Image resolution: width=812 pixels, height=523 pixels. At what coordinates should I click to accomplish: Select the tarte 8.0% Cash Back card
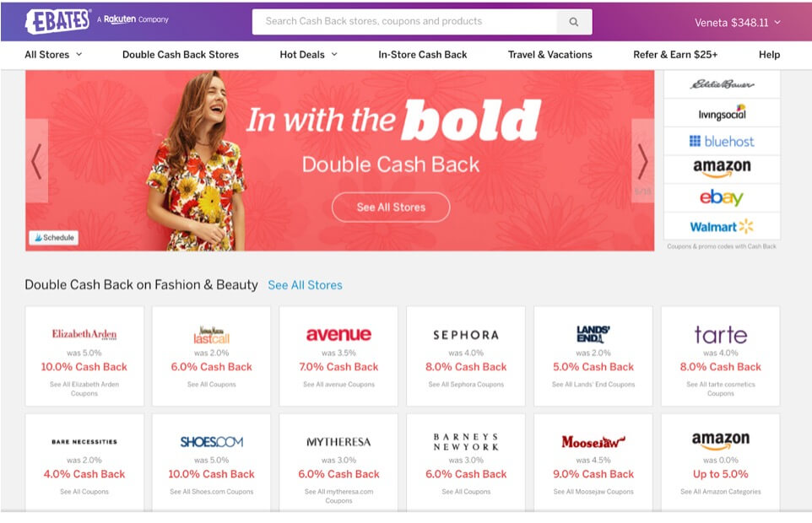[x=720, y=356]
